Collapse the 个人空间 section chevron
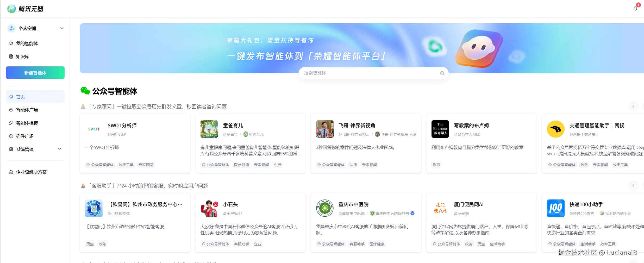Image resolution: width=644 pixels, height=263 pixels. [x=61, y=28]
